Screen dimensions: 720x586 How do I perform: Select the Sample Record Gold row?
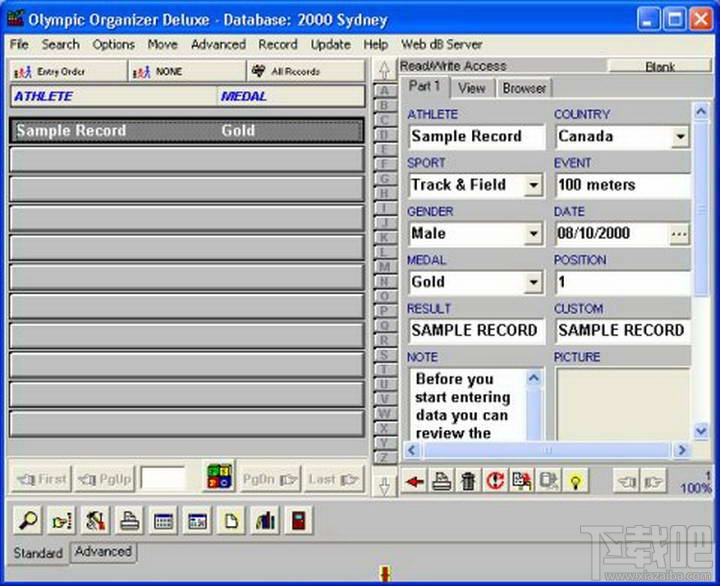[x=187, y=130]
